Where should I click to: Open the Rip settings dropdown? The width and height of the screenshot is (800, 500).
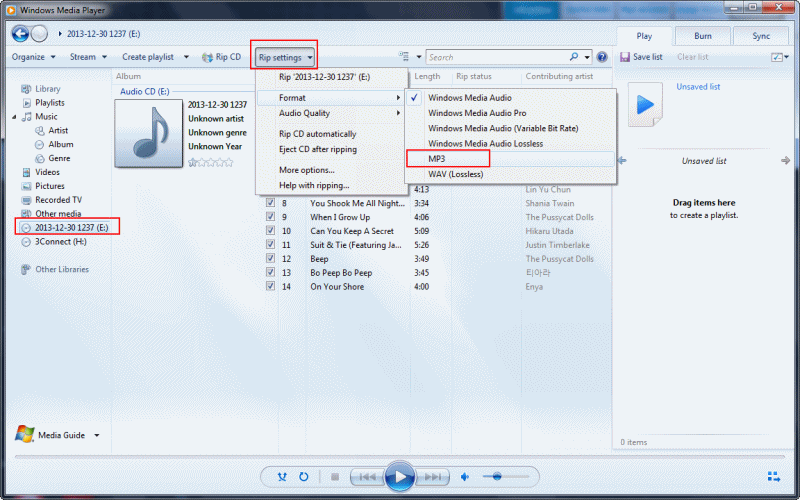click(x=285, y=57)
